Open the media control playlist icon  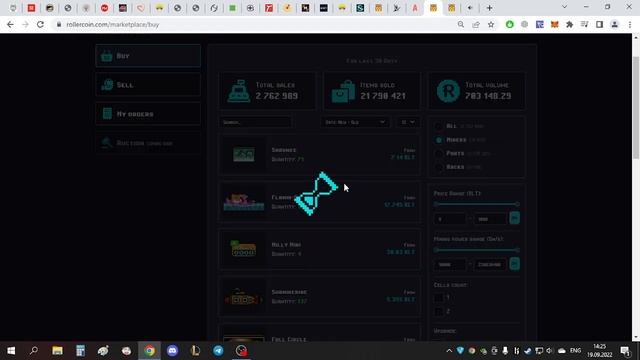point(584,24)
